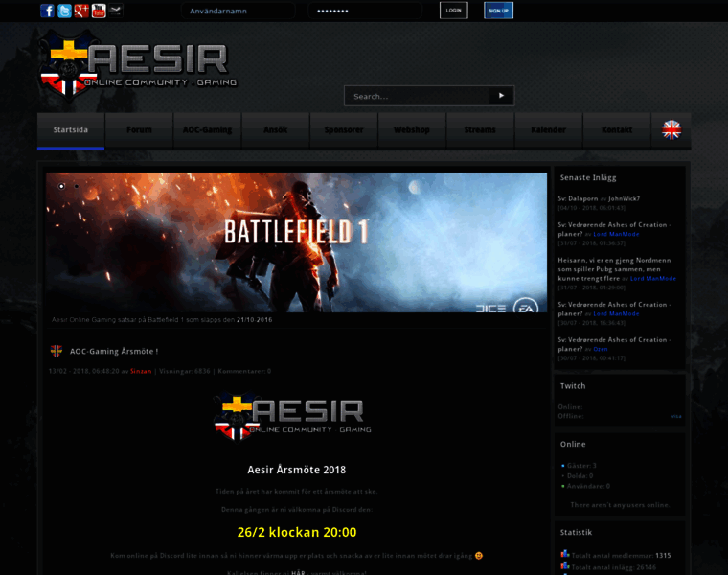Click the Senaste Inlägg panel heading
The height and width of the screenshot is (575, 728).
(x=588, y=178)
